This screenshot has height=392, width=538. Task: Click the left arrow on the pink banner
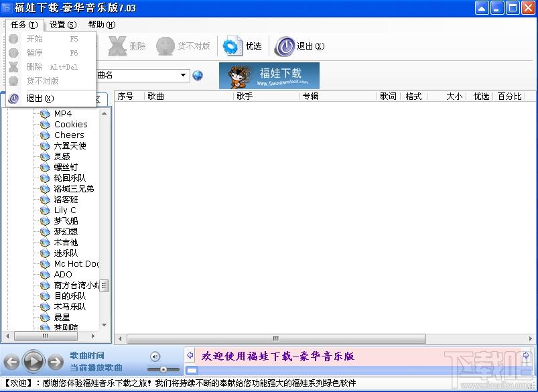coord(190,356)
